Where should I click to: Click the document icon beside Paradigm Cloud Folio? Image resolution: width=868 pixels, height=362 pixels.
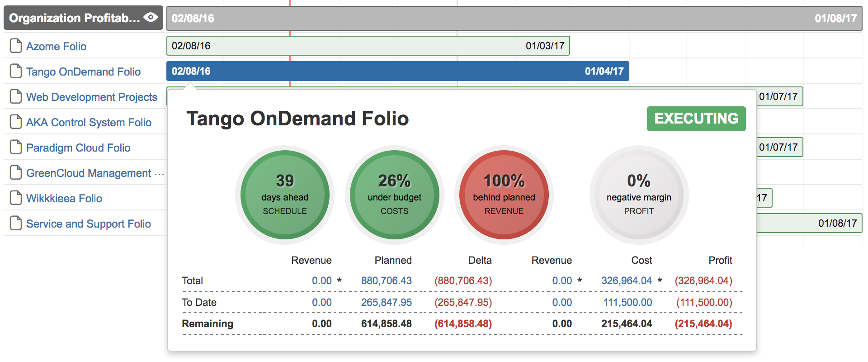tap(16, 147)
